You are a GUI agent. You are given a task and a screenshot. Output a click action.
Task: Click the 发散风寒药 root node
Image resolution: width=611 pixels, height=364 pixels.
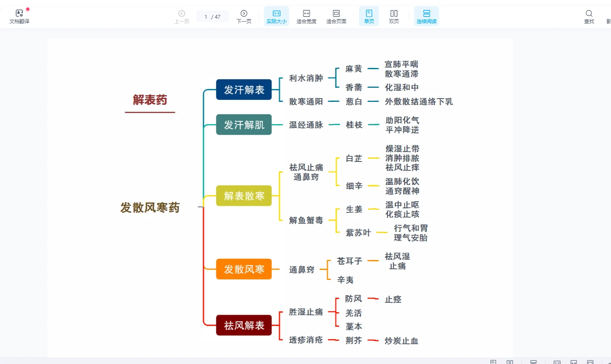(x=150, y=207)
